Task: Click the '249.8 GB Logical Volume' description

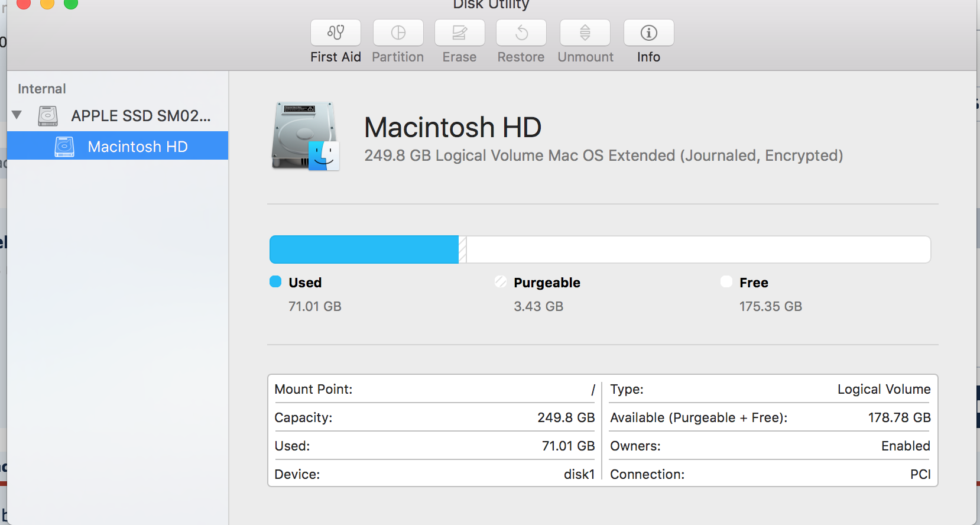Action: point(603,155)
